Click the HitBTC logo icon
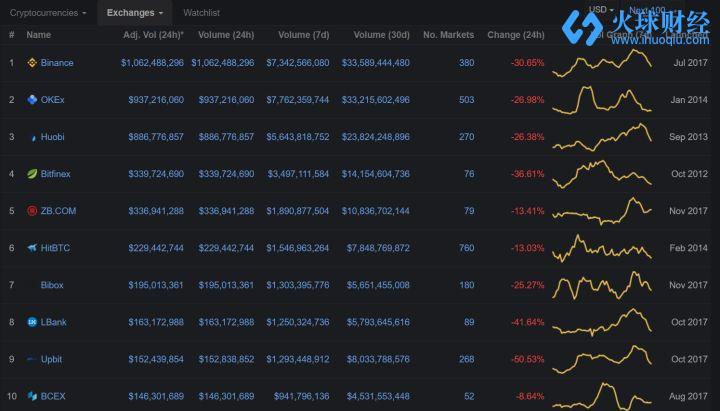 (x=32, y=248)
